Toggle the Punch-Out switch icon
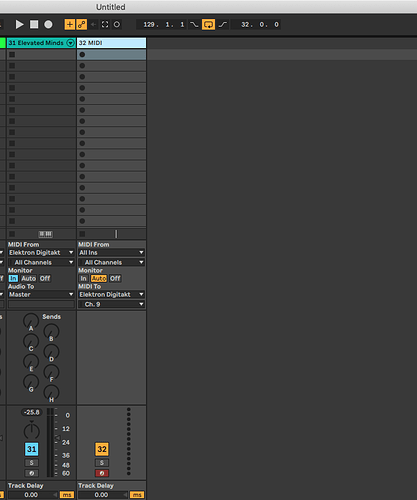The width and height of the screenshot is (417, 500). click(223, 24)
